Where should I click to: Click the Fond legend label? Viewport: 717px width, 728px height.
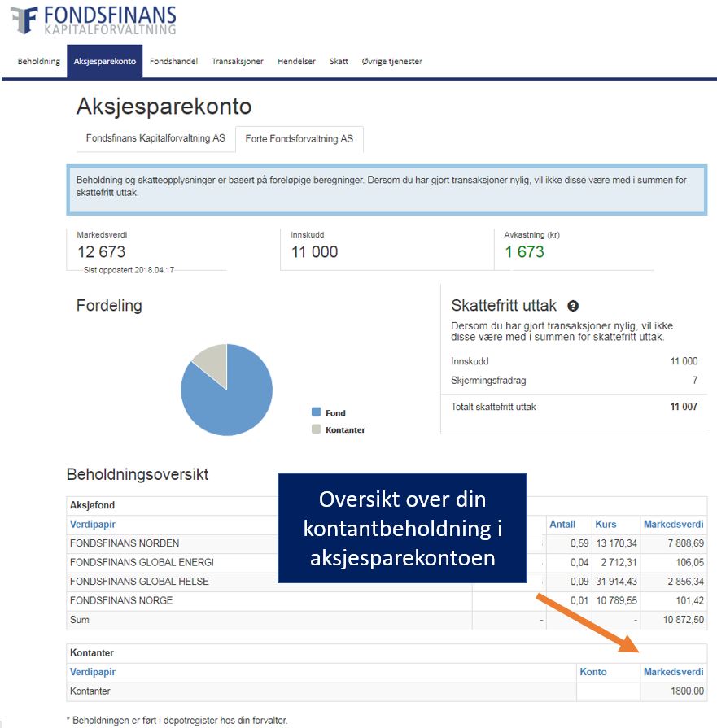[x=335, y=412]
